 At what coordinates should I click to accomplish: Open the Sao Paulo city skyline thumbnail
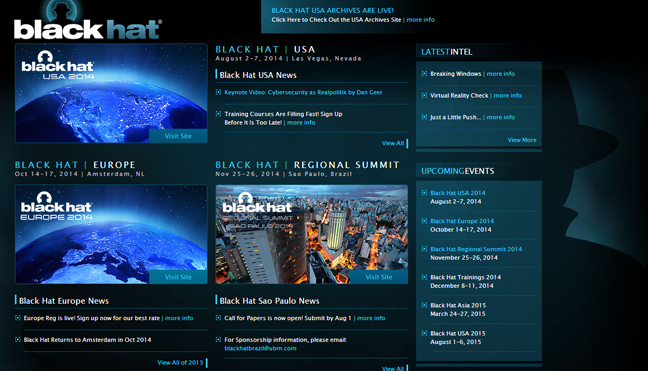312,234
